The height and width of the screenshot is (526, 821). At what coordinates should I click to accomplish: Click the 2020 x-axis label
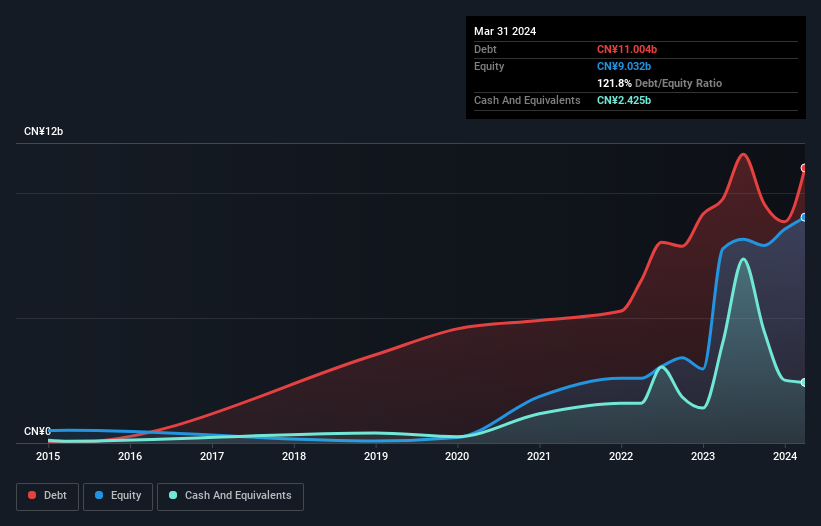pos(457,456)
